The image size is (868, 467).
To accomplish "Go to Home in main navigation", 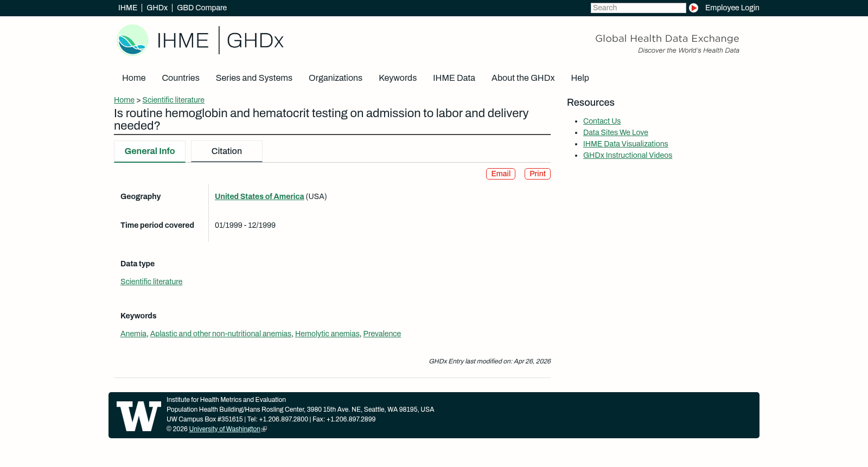I will (x=133, y=78).
